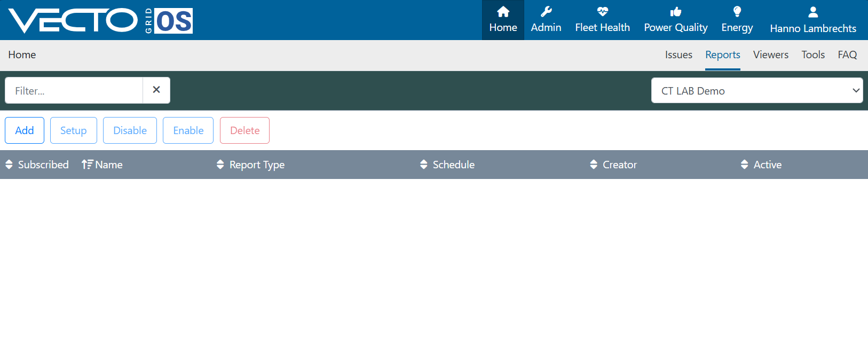Screen dimensions: 868x343
Task: Open the Power Quality label
Action: click(676, 28)
